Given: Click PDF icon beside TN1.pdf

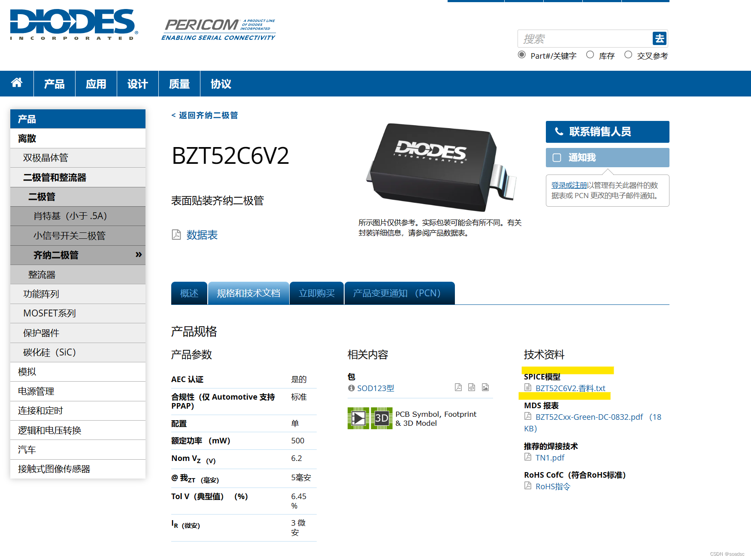Looking at the screenshot, I should (x=528, y=457).
